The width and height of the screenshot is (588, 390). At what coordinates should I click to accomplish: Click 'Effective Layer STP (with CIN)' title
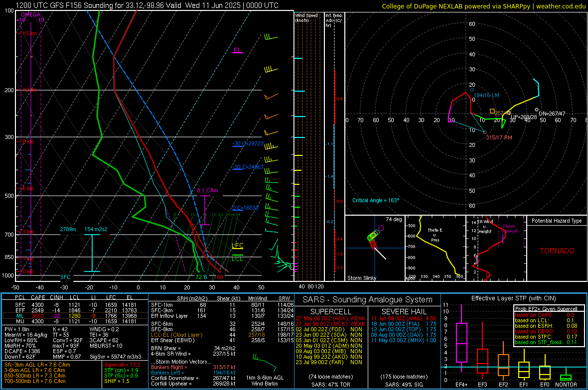tap(513, 298)
